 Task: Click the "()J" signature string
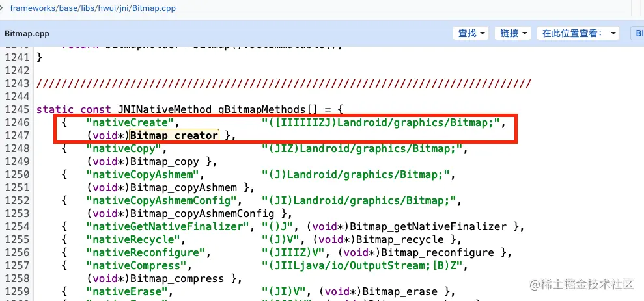(278, 226)
